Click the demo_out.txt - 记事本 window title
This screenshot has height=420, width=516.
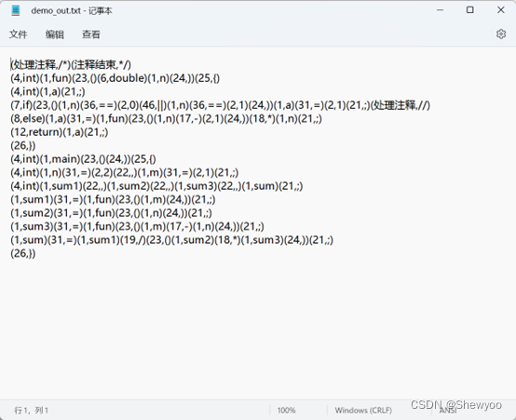coord(72,10)
